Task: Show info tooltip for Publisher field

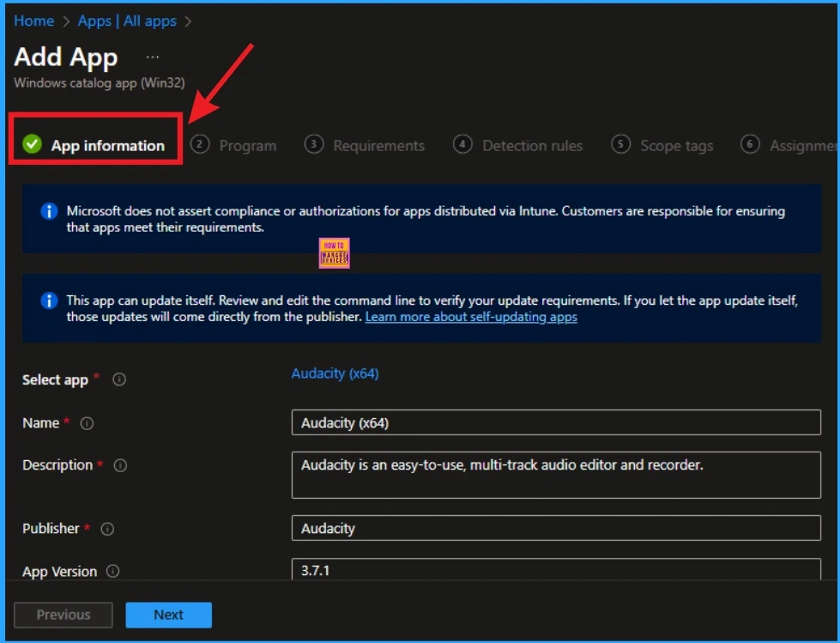Action: click(x=107, y=529)
